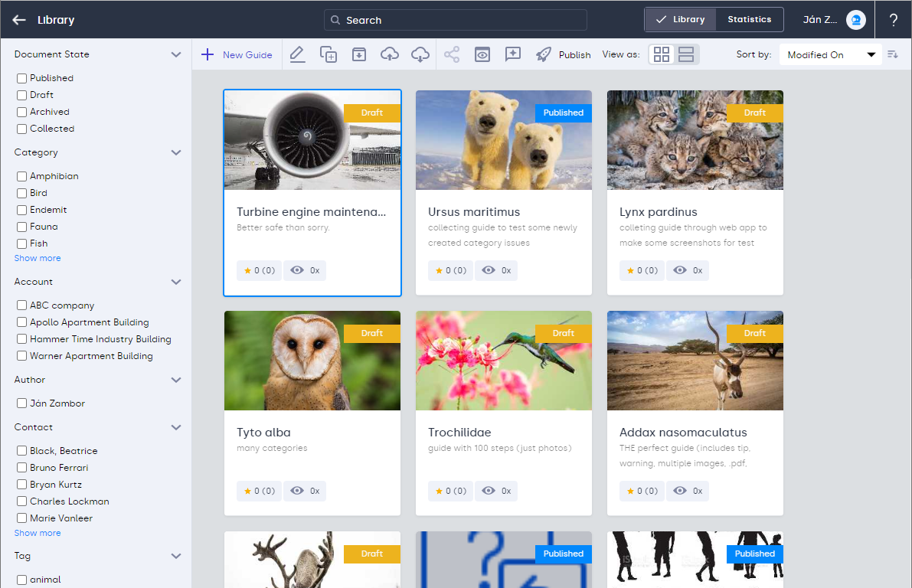912x588 pixels.
Task: Click the rocket Publish icon
Action: pyautogui.click(x=543, y=54)
